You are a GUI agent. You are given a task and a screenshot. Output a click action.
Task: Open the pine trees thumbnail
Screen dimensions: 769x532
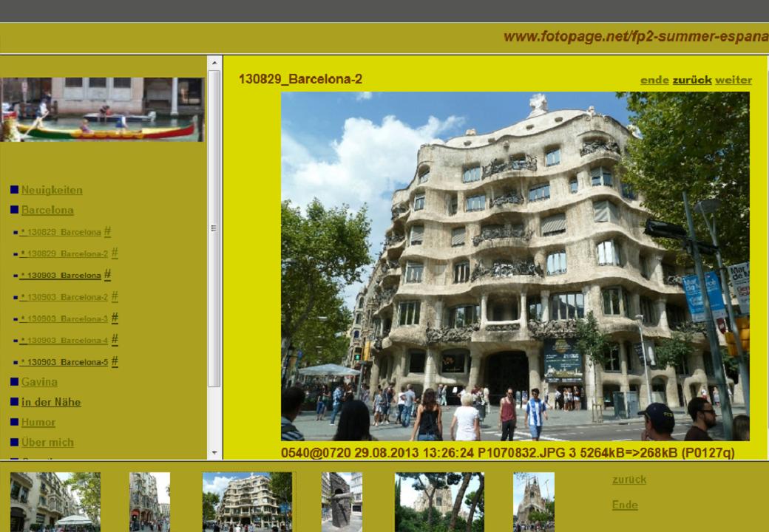[x=439, y=502]
